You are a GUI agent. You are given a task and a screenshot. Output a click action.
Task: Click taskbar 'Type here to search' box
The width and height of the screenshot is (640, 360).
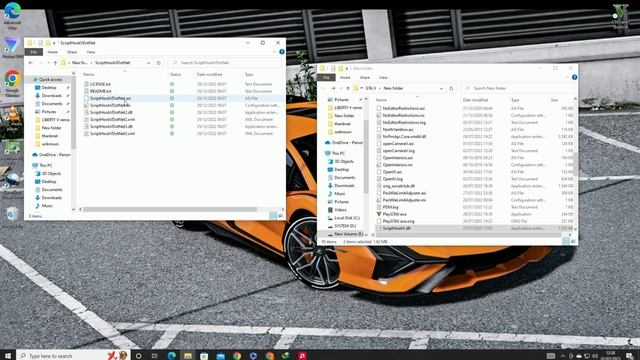[73, 356]
